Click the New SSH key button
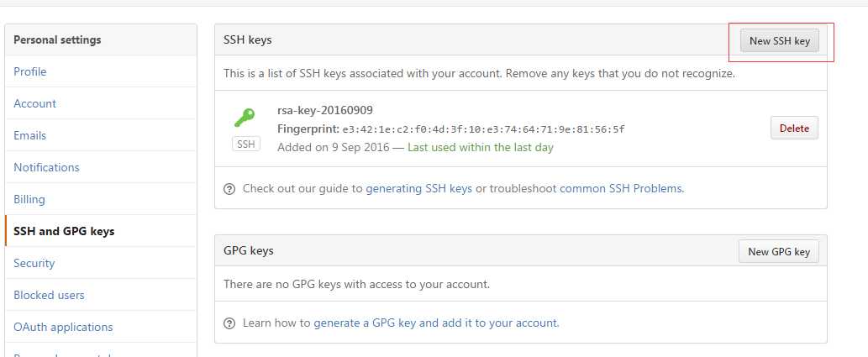Screen dimensions: 868x357 pyautogui.click(x=780, y=41)
